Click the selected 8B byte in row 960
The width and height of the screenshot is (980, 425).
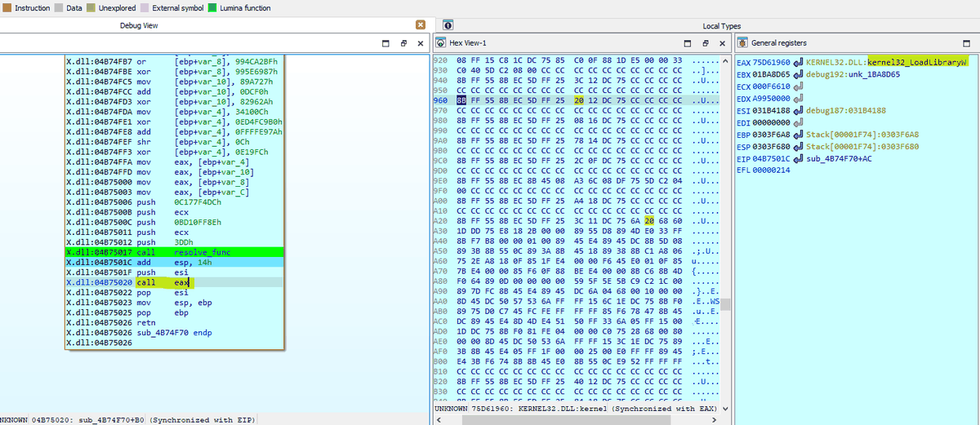pos(462,99)
